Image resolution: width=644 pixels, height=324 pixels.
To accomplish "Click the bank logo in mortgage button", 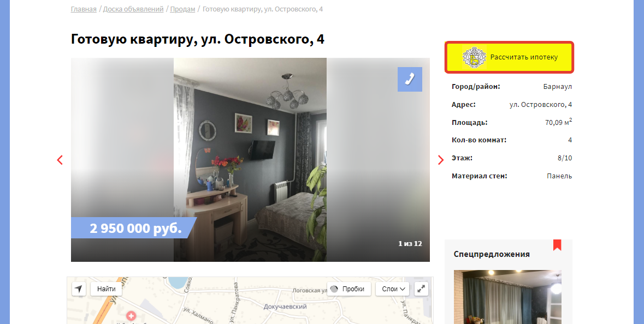I will point(474,57).
